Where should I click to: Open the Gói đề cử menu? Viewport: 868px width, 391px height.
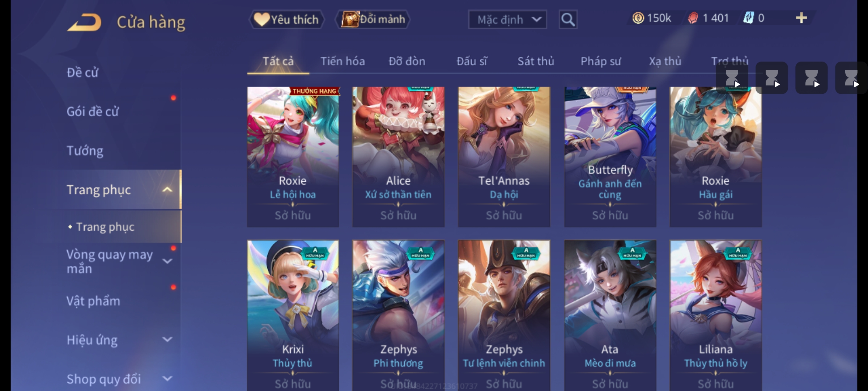coord(93,112)
